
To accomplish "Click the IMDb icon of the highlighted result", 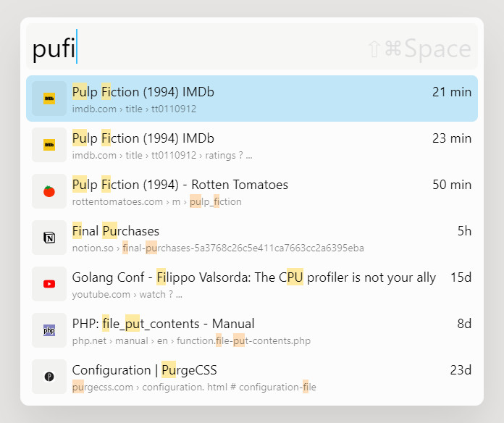I will 49,99.
